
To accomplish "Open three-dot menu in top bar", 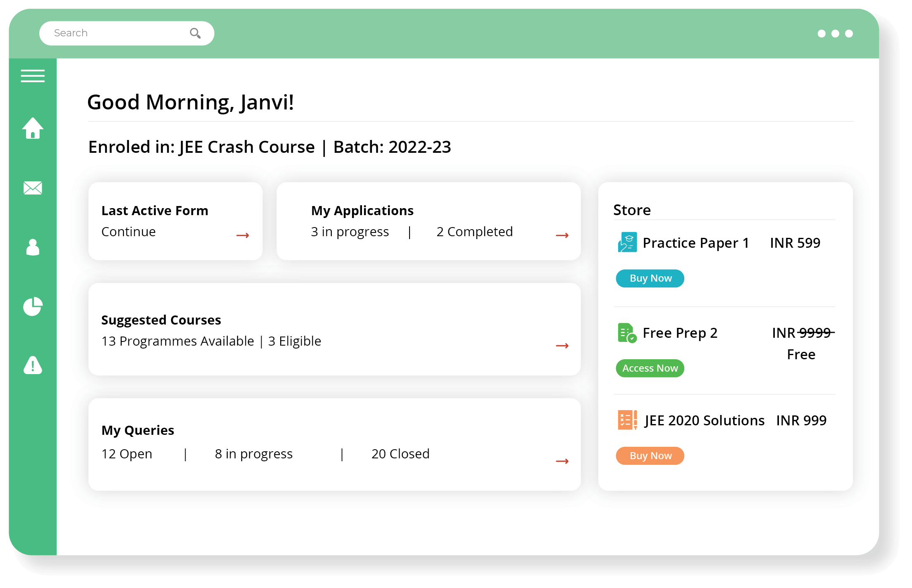I will click(x=835, y=33).
